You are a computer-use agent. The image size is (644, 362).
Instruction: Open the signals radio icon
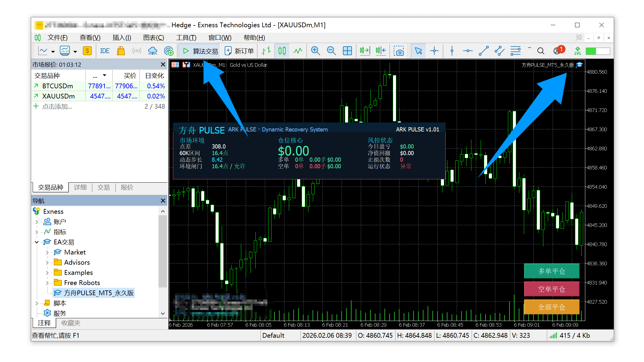point(137,51)
